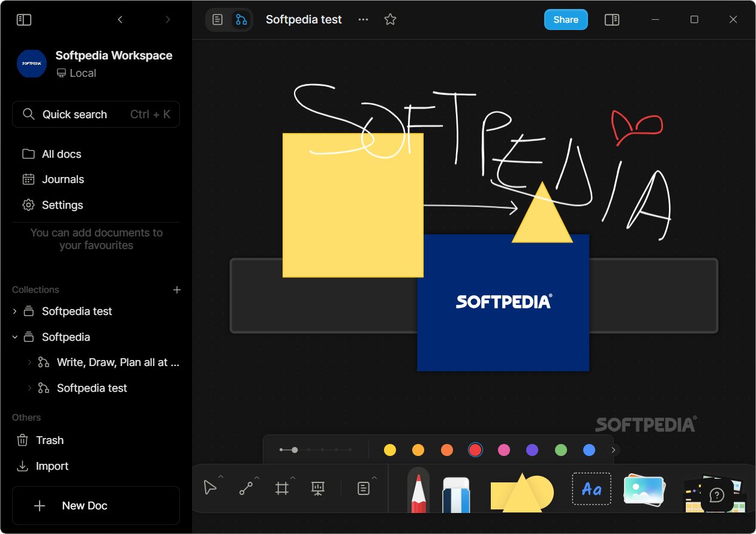Toggle the right side panel icon
Screen dimensions: 756x534
(x=612, y=20)
